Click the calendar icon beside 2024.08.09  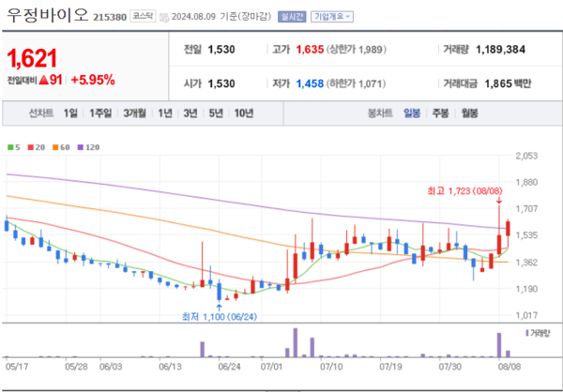(163, 17)
